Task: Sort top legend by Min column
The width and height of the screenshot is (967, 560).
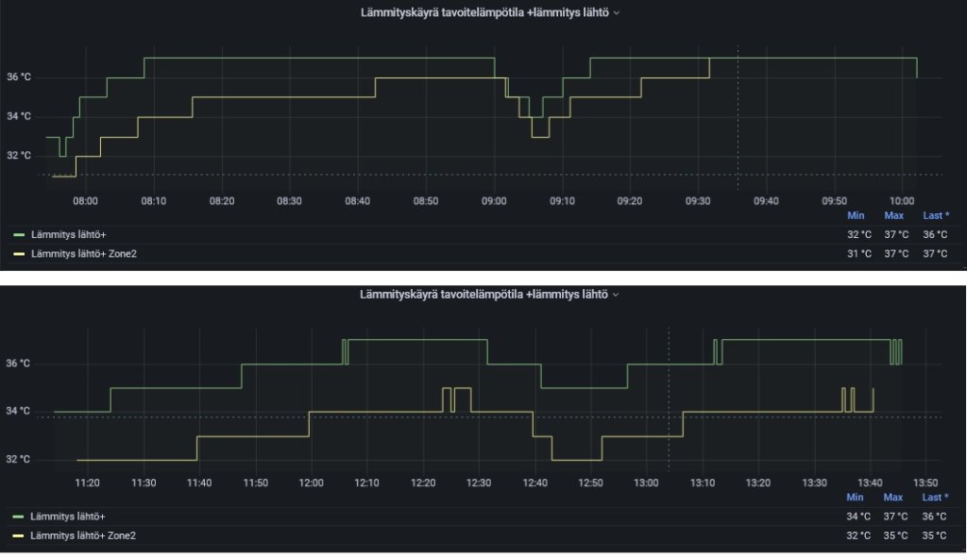Action: 856,216
